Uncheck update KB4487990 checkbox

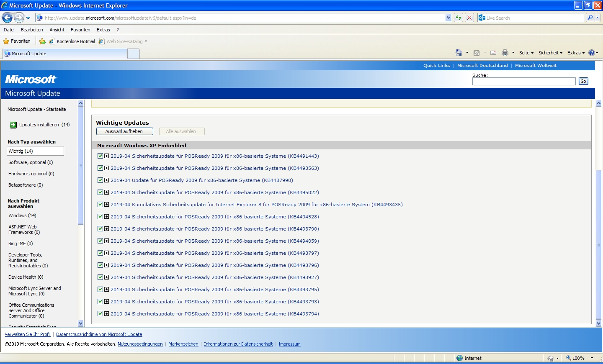coord(100,180)
